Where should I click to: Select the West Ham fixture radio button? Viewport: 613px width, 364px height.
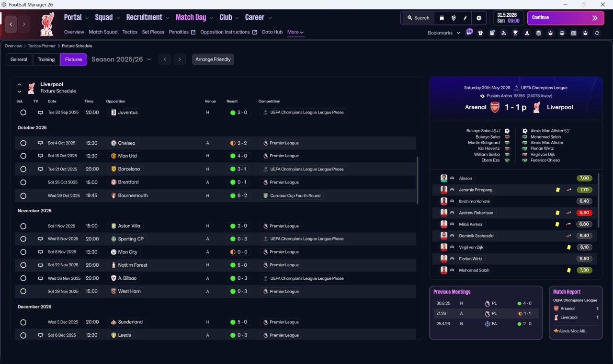click(23, 291)
